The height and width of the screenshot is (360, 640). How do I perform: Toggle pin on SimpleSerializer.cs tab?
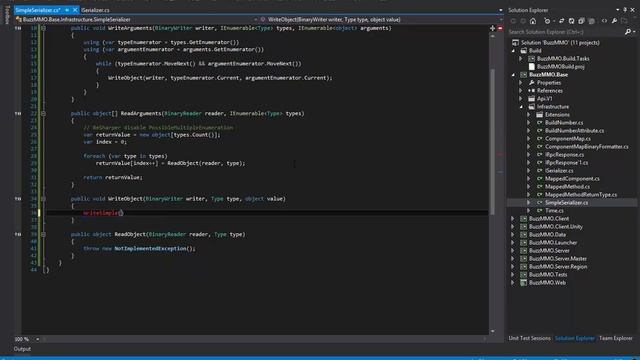67,10
